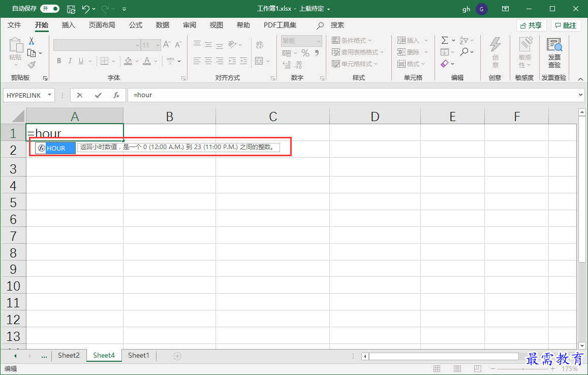Select the HOUR function suggestion
The width and height of the screenshot is (588, 375).
[55, 148]
